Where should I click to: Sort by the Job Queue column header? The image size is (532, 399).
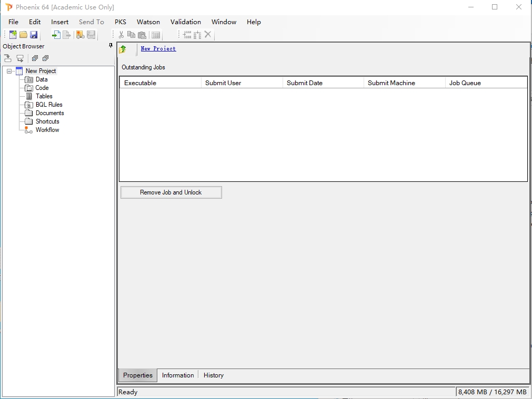pyautogui.click(x=486, y=83)
